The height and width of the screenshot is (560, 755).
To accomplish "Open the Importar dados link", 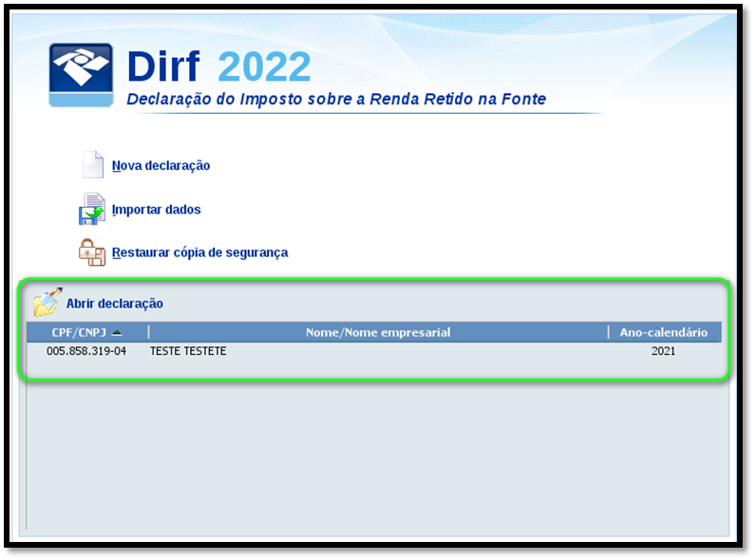I will pyautogui.click(x=156, y=210).
